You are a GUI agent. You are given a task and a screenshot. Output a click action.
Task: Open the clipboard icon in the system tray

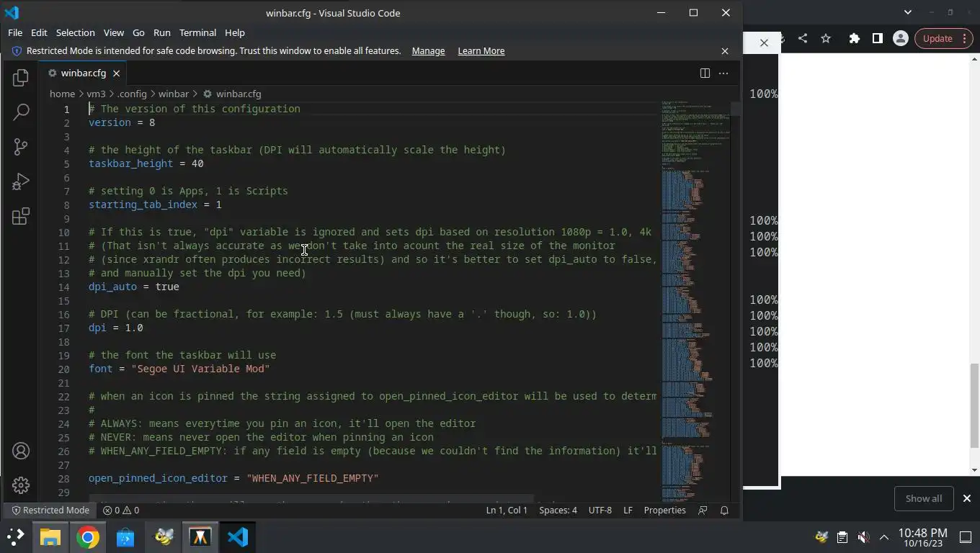pyautogui.click(x=842, y=537)
